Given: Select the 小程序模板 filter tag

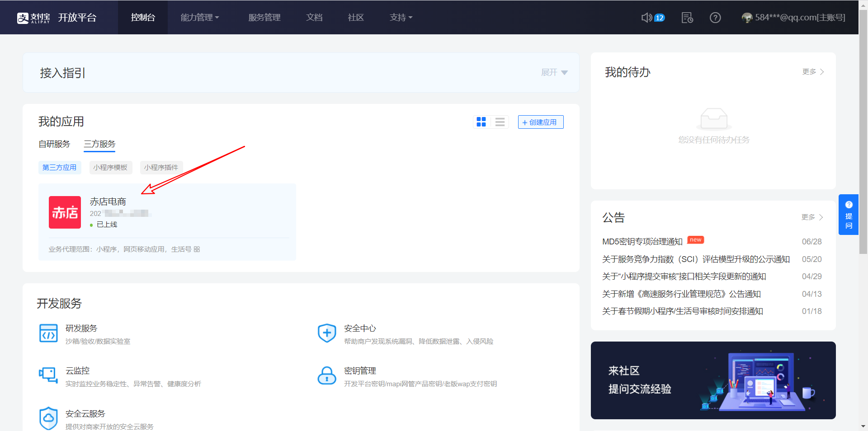Looking at the screenshot, I should point(111,168).
